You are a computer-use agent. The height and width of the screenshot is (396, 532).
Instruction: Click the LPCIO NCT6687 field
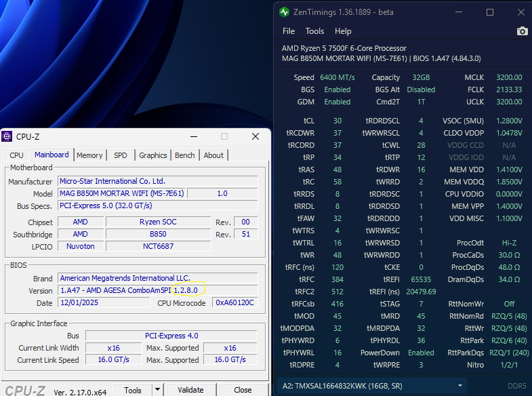tap(158, 246)
